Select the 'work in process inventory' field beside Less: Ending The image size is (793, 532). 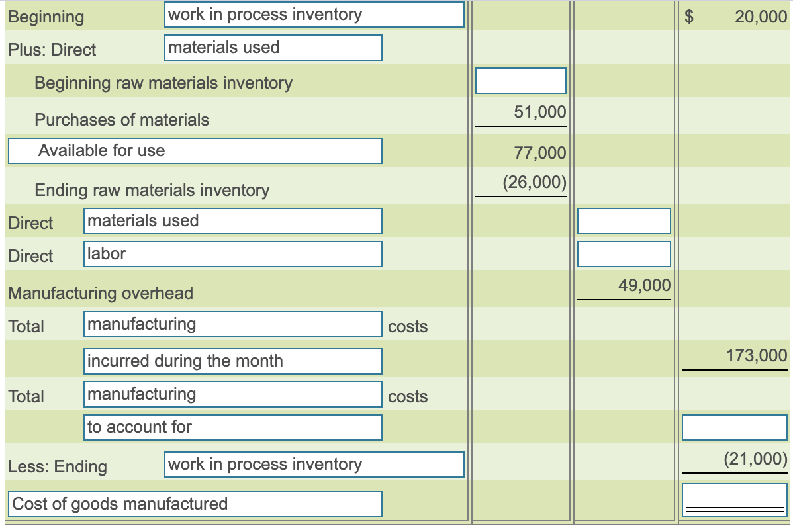click(x=314, y=465)
